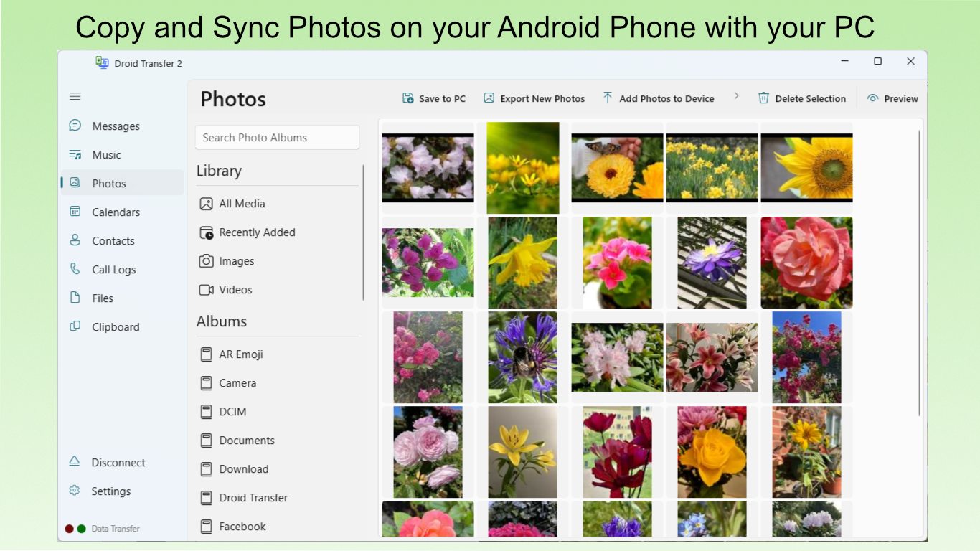980x551 pixels.
Task: View Contacts using its sidebar icon
Action: [x=75, y=240]
